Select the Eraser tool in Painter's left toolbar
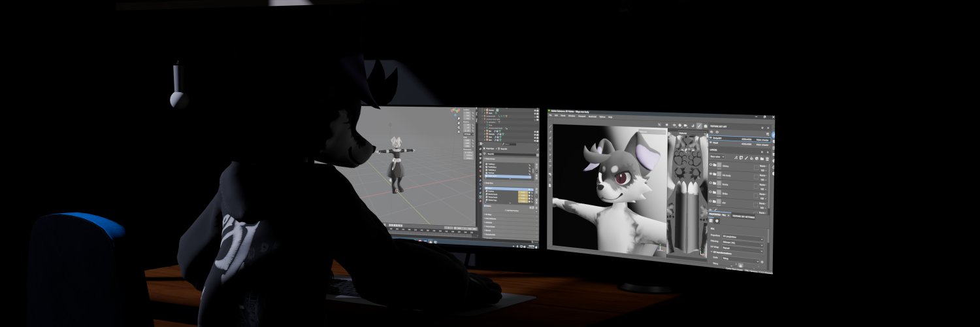The width and height of the screenshot is (980, 327). pyautogui.click(x=551, y=132)
